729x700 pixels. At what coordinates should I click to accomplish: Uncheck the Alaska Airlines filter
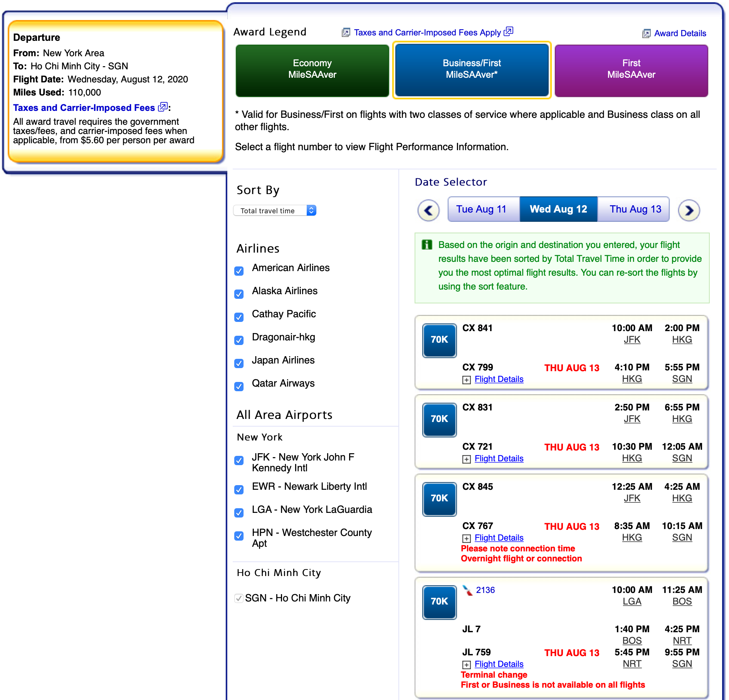click(239, 294)
